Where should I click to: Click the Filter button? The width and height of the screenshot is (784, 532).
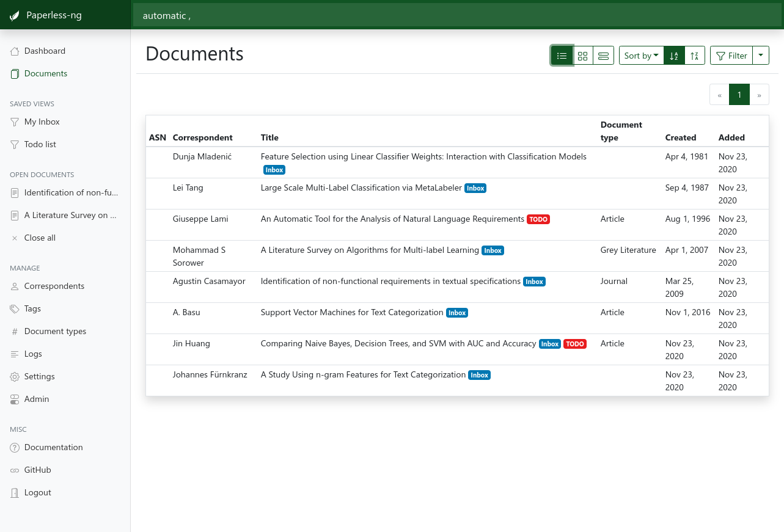(731, 56)
